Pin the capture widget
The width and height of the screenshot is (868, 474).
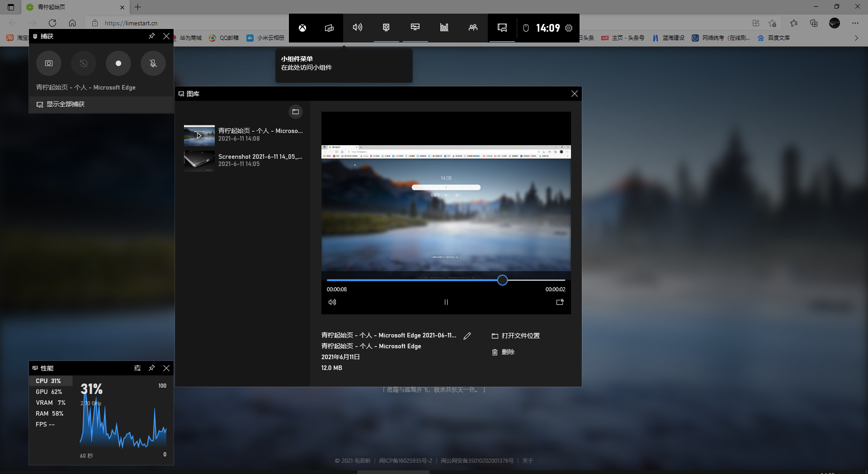151,36
